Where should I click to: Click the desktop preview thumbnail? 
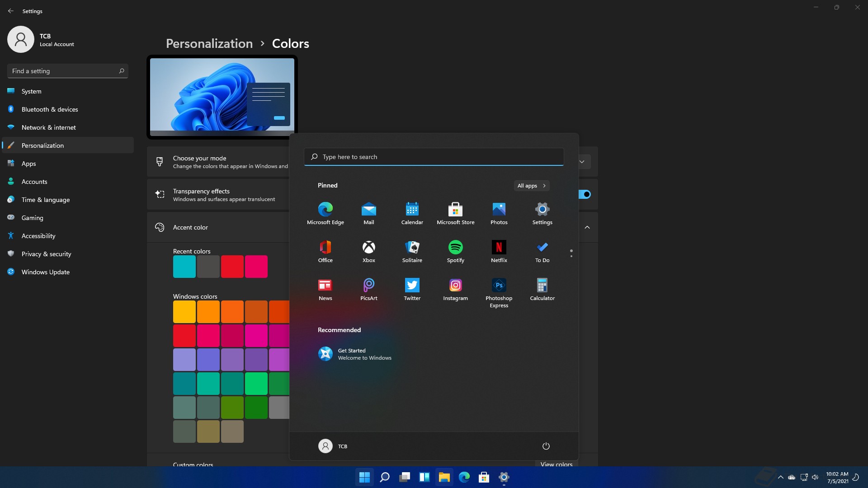(222, 97)
